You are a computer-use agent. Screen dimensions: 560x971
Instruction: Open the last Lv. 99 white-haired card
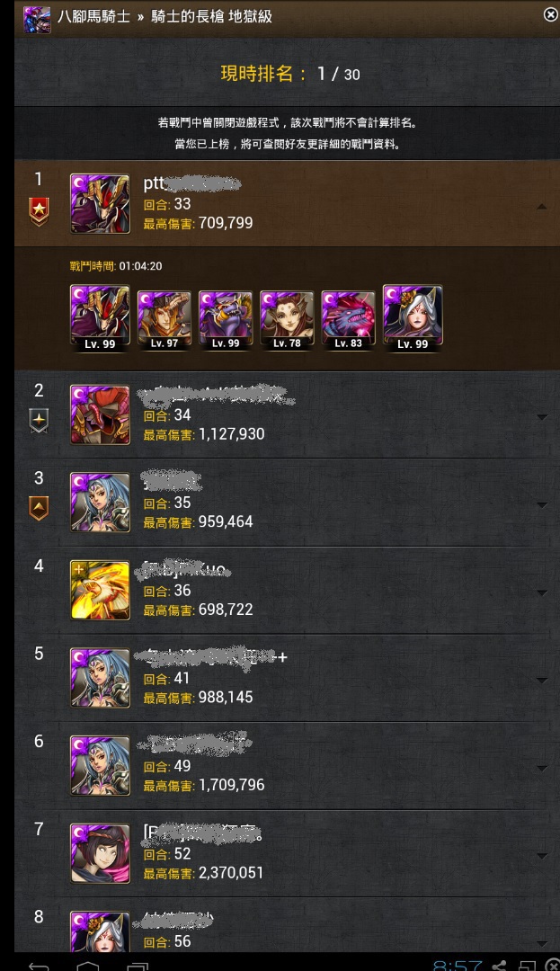click(x=413, y=317)
